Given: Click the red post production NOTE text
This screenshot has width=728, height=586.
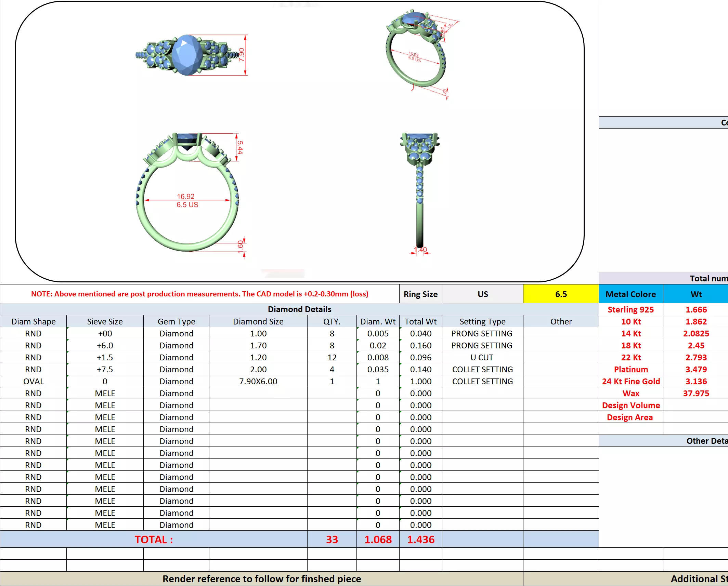Looking at the screenshot, I should coord(199,294).
